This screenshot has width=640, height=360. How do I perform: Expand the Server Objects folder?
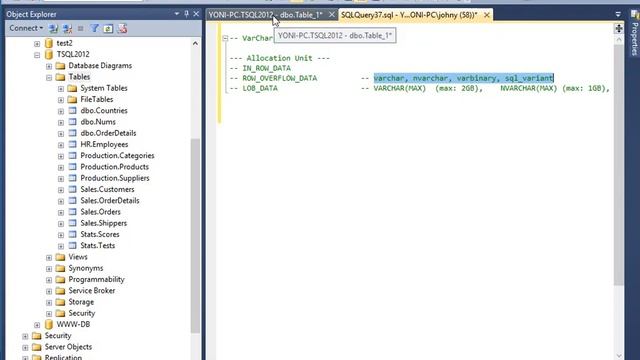pyautogui.click(x=25, y=347)
